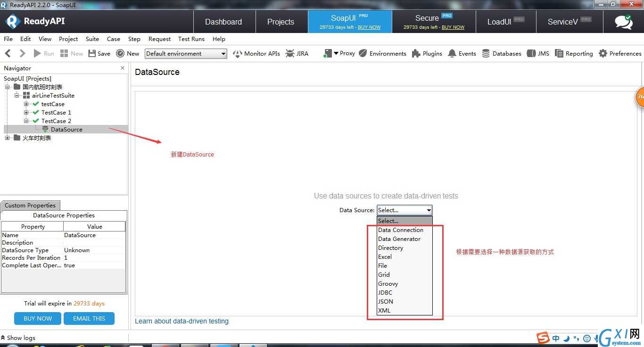Open Plugins puzzle icon
Screen dimensions: 644x347
416,53
